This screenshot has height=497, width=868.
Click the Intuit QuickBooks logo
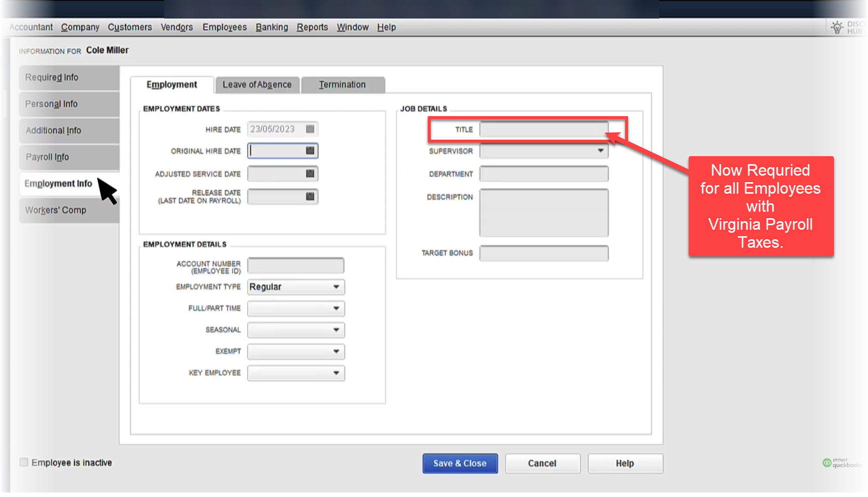[842, 463]
